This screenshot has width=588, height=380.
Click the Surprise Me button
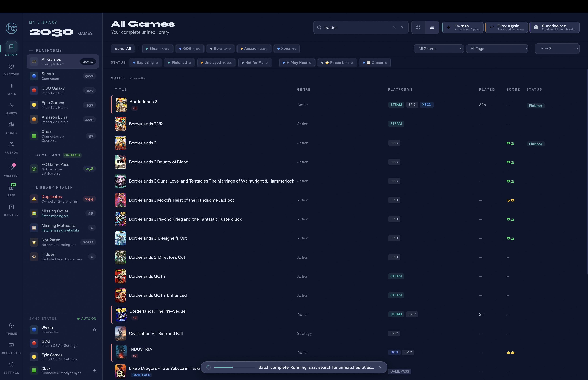(x=554, y=27)
